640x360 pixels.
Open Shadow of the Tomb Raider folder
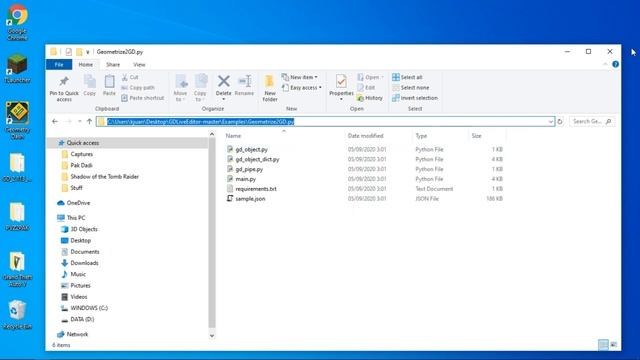coord(104,177)
